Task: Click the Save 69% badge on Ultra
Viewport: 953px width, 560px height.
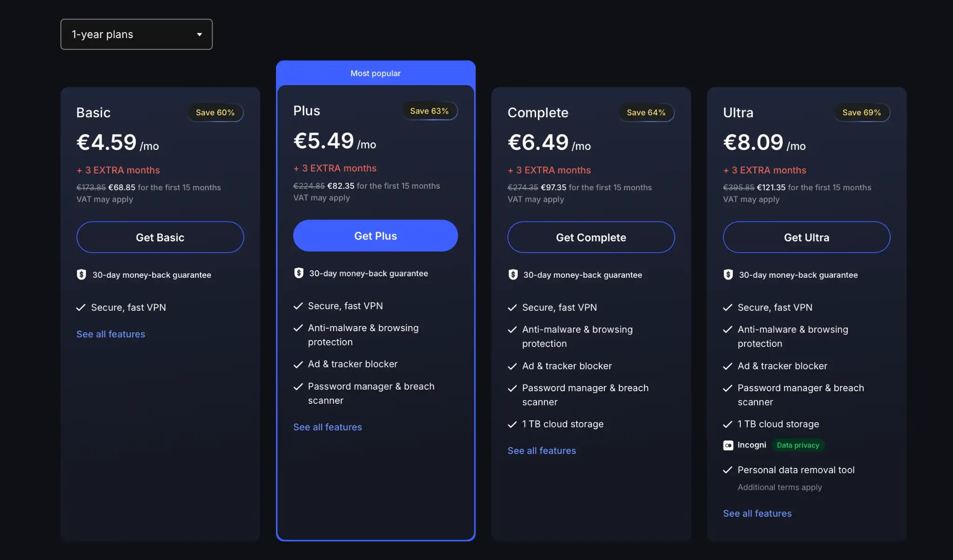Action: [861, 113]
